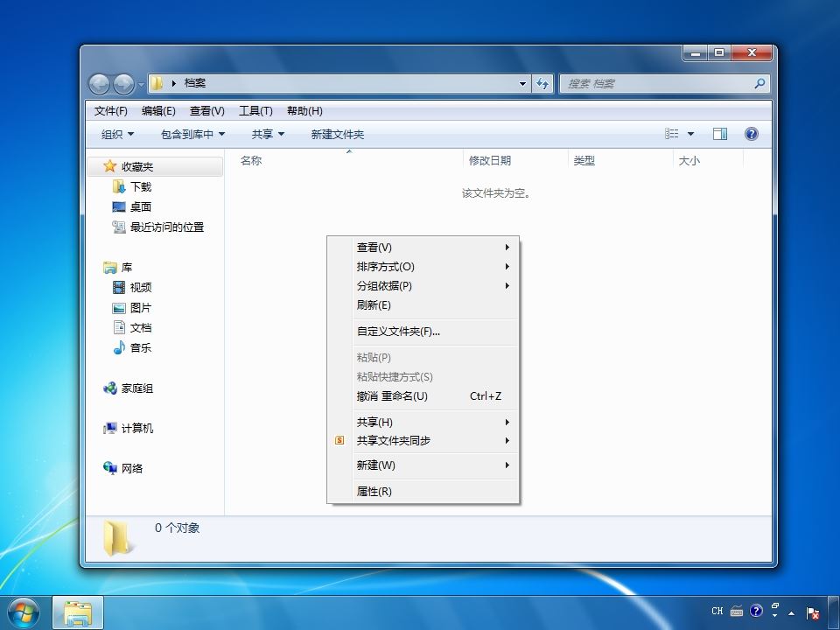Viewport: 840px width, 630px height.
Task: Open the view options dropdown arrow
Action: click(690, 134)
